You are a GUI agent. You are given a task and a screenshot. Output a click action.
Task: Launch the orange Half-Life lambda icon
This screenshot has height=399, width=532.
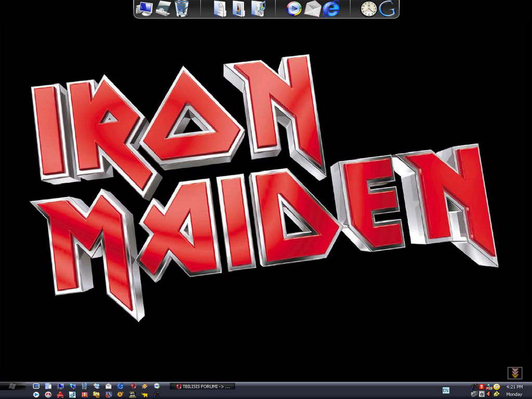tap(120, 394)
